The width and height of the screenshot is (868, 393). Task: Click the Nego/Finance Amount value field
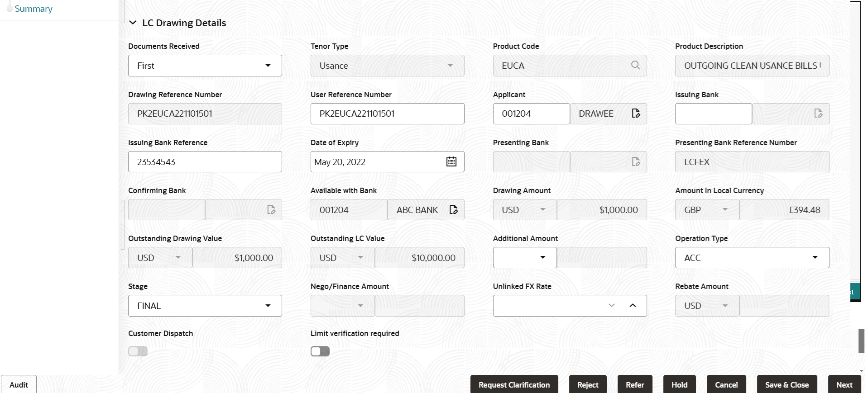(420, 306)
